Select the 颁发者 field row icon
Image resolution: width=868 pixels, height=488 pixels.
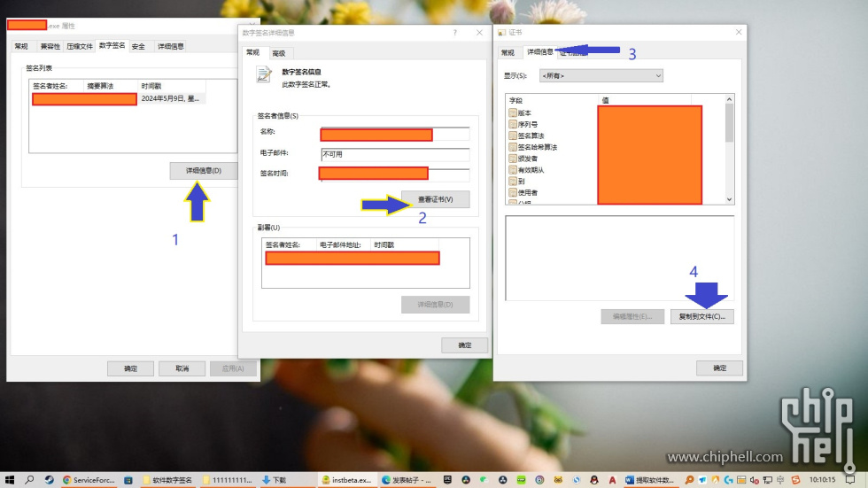(x=513, y=159)
